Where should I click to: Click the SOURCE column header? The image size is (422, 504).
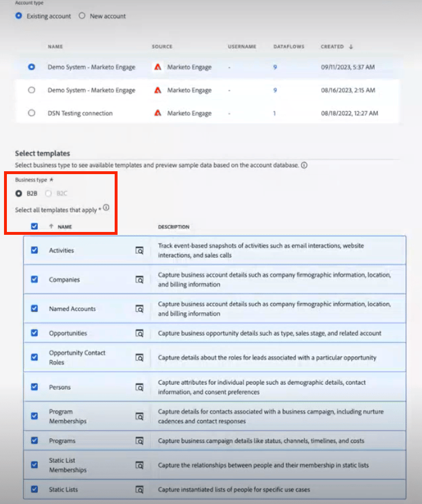(162, 46)
